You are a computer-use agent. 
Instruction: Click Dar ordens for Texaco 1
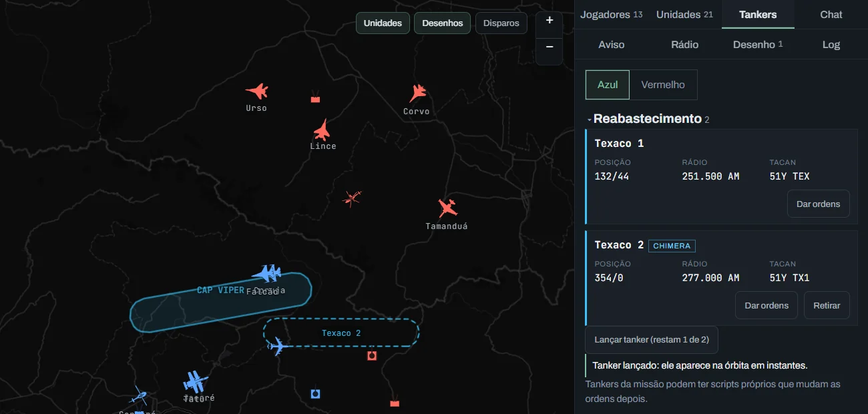point(819,204)
